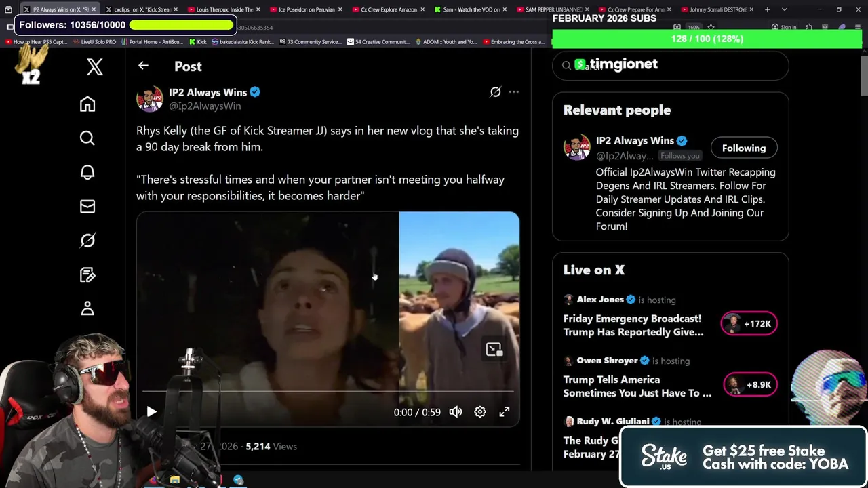
Task: Open the Profile person icon
Action: click(87, 308)
